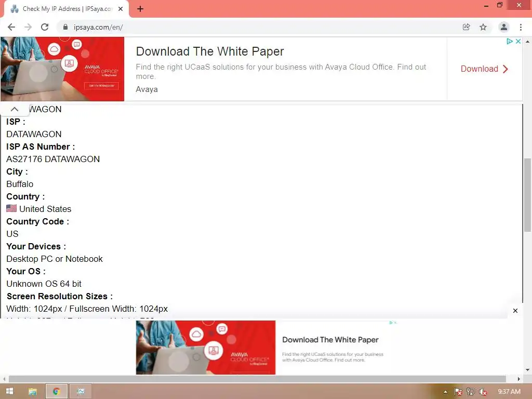
Task: Click the United States flag icon
Action: (x=11, y=208)
